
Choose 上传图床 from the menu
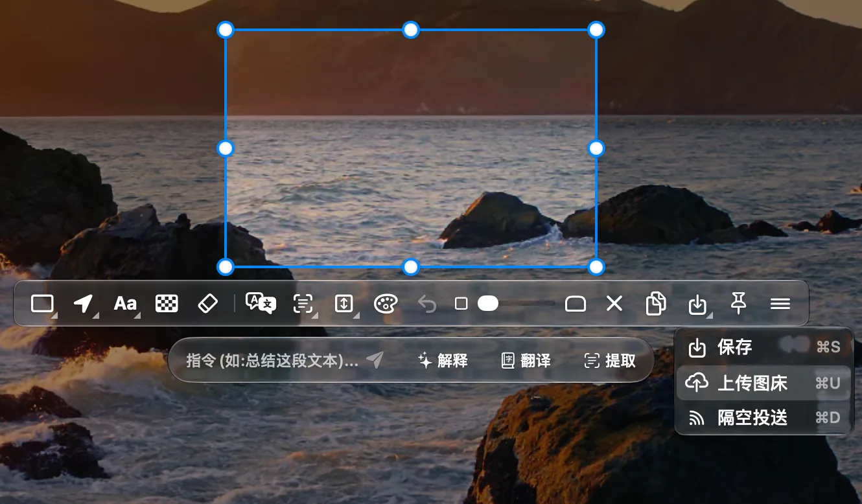pyautogui.click(x=763, y=383)
